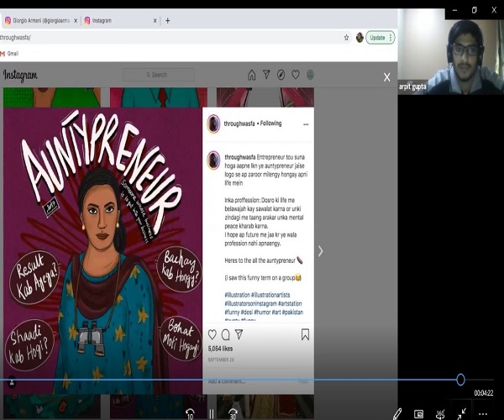Pause the video playback
Screen dimensions: 504x420
212,414
